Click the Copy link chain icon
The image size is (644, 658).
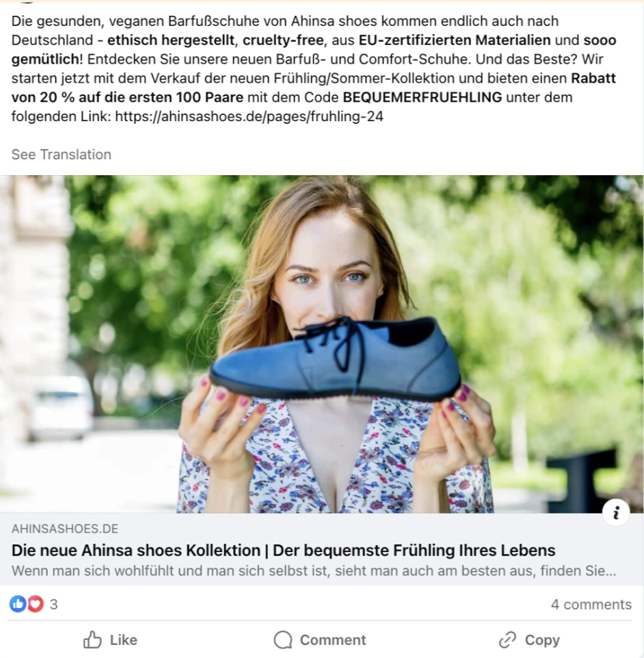pyautogui.click(x=507, y=640)
